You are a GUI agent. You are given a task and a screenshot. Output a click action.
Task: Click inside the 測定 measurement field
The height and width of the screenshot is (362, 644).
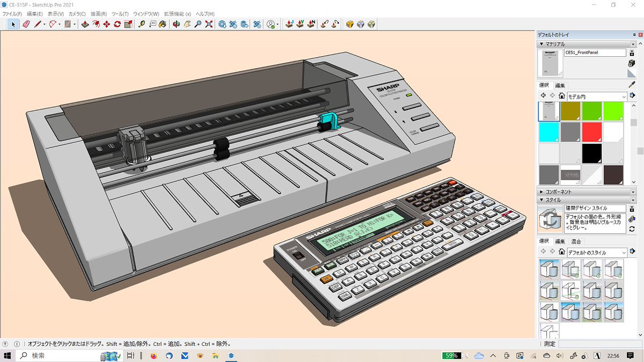[601, 344]
